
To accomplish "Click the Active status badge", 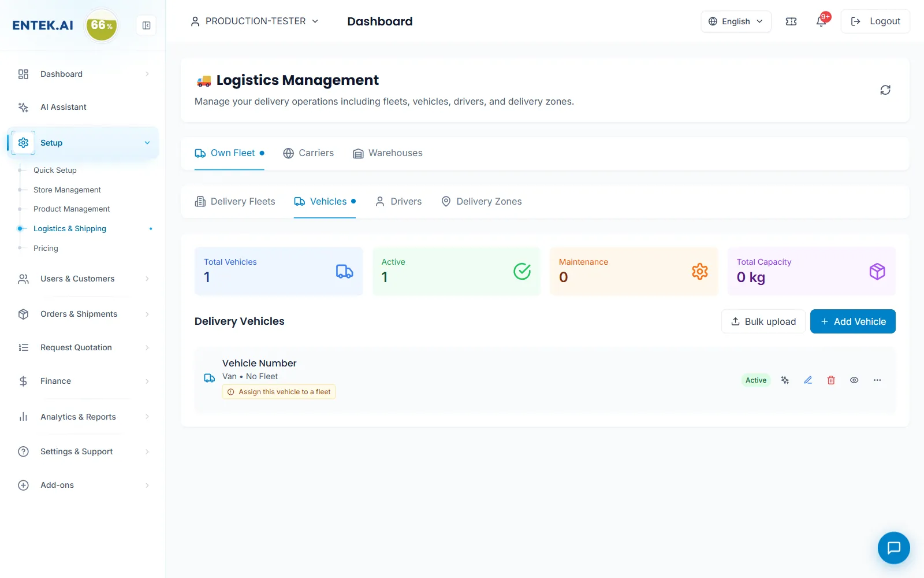I will (x=756, y=380).
